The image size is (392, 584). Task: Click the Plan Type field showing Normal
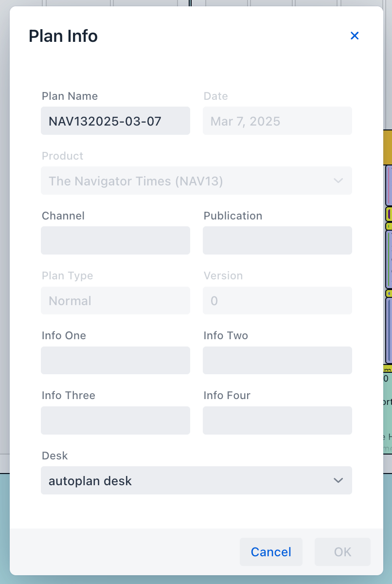pyautogui.click(x=115, y=301)
